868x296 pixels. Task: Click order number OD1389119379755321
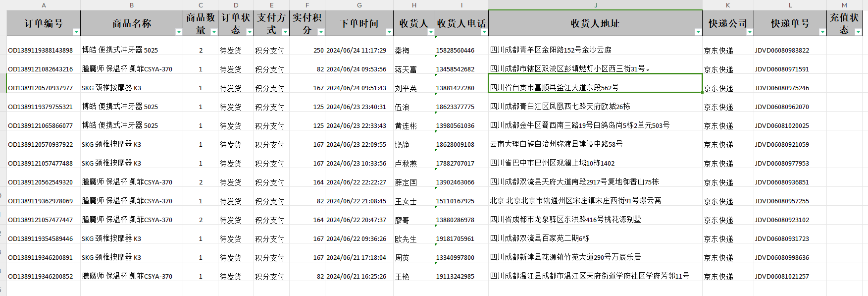point(41,107)
